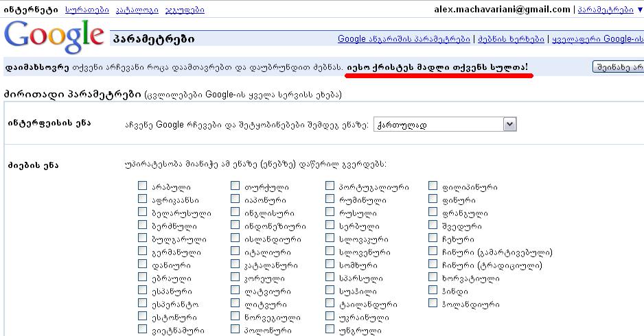Viewport: 644px width, 336px height.
Task: Check the ინგლისური language checkbox
Action: [235, 212]
